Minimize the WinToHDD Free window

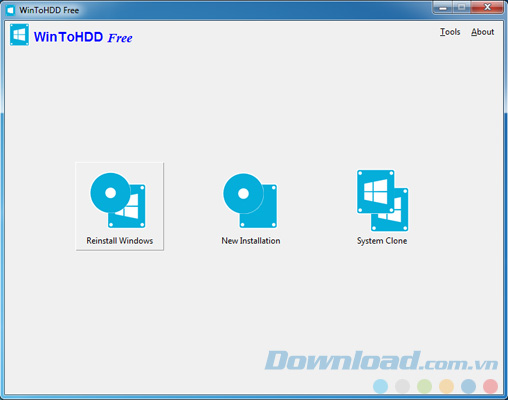[x=443, y=7]
